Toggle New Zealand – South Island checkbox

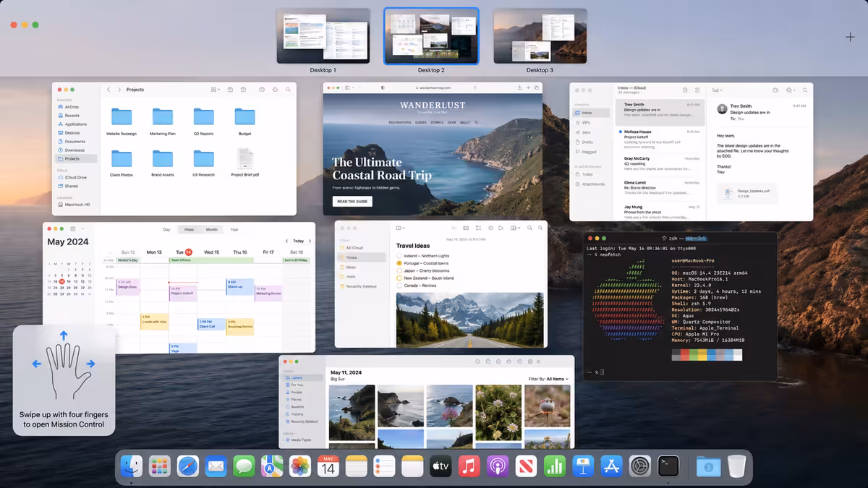(399, 278)
